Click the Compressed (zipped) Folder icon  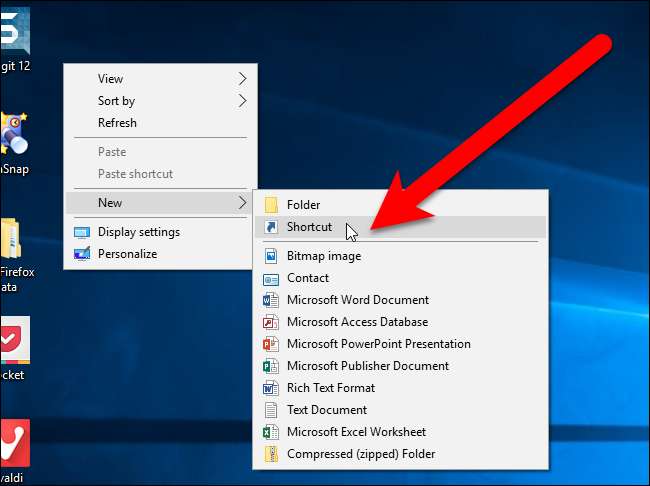pos(270,454)
